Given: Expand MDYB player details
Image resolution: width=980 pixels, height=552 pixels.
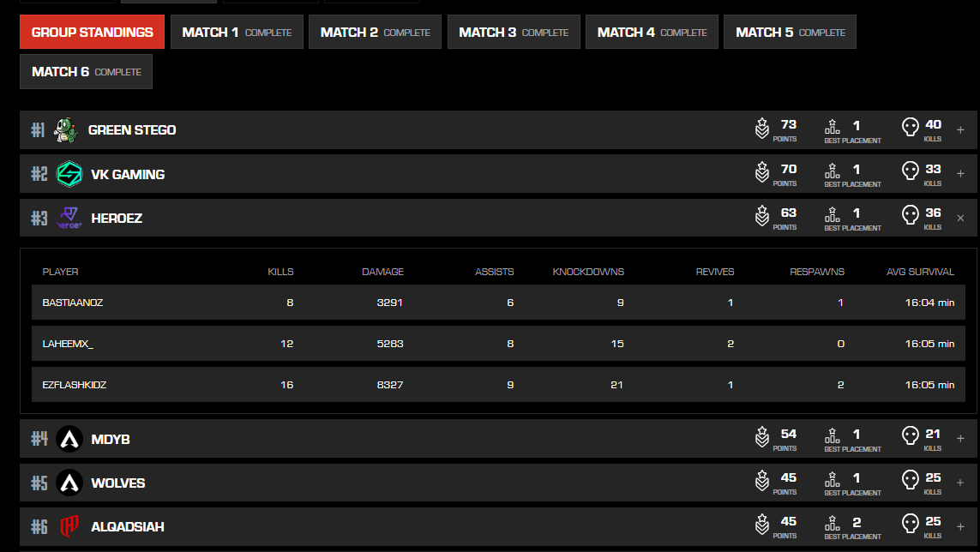Looking at the screenshot, I should point(960,439).
